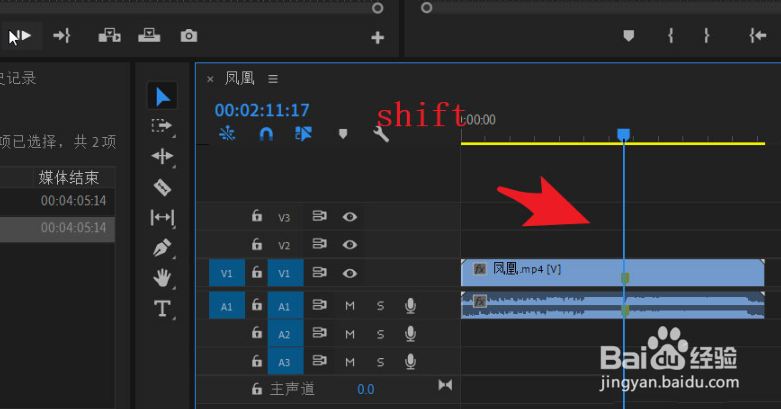The image size is (781, 409).
Task: Toggle lock on the 主声道 master track
Action: tap(257, 389)
